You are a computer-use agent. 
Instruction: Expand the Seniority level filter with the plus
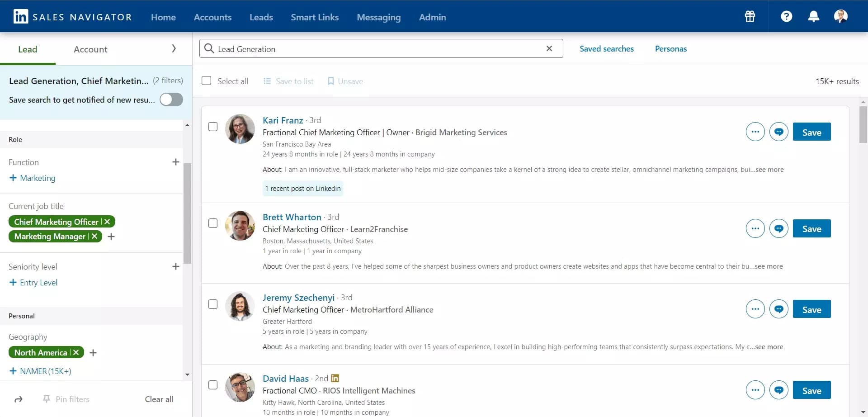click(176, 266)
